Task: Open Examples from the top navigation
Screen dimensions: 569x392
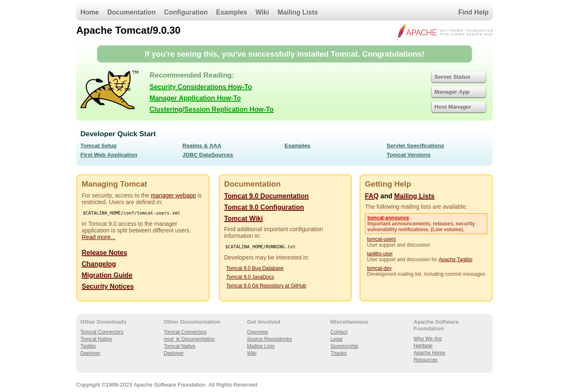Action: 232,12
